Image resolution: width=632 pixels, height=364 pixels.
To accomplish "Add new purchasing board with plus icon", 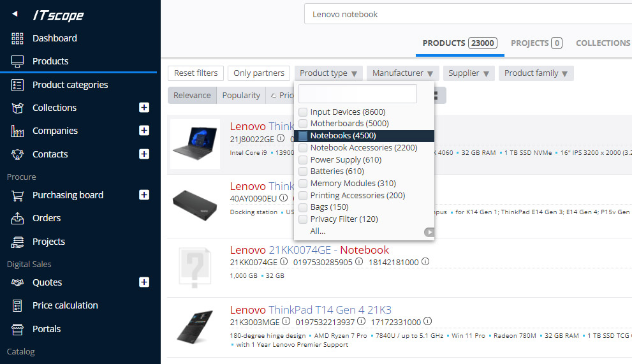I will tap(144, 195).
